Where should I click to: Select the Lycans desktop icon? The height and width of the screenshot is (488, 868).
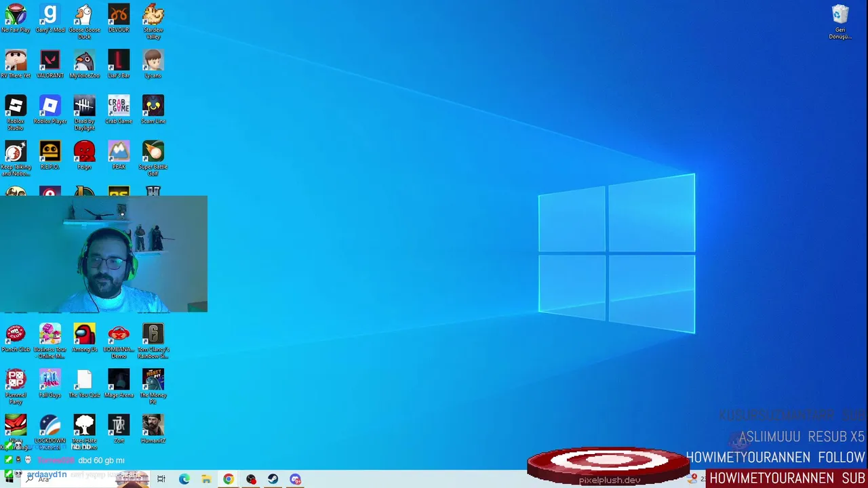153,64
